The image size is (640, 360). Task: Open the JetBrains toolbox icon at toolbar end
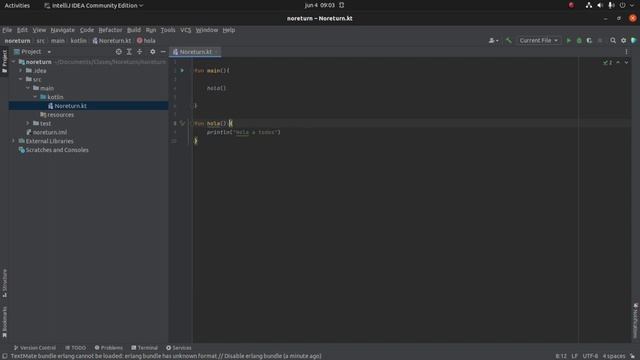click(634, 40)
